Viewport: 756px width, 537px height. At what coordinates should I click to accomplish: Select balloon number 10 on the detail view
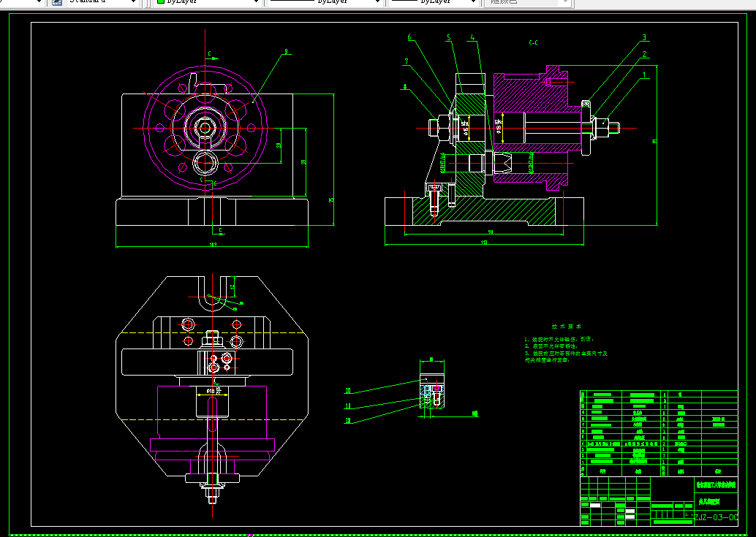tap(347, 391)
